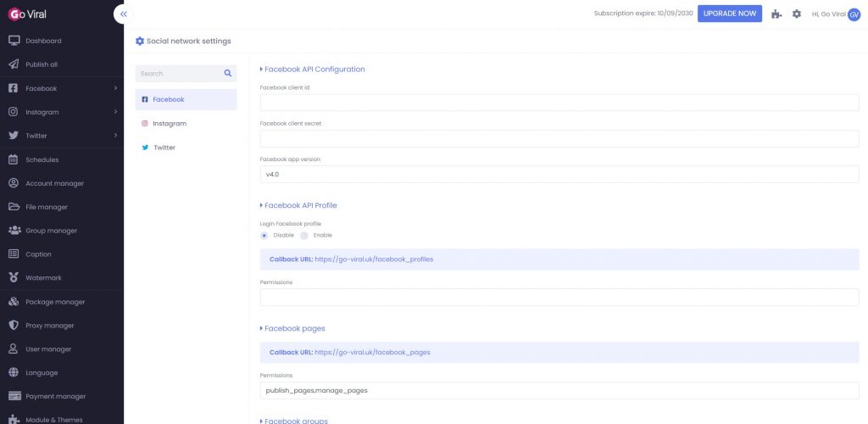Select the Disable radio for Login Facebook profile
This screenshot has width=868, height=424.
click(264, 235)
